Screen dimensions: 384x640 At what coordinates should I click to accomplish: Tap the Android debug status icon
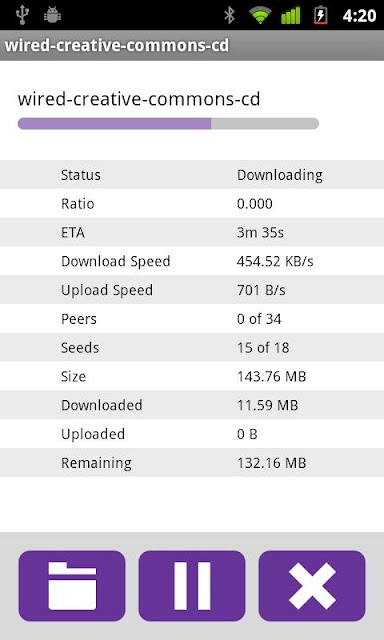click(52, 15)
